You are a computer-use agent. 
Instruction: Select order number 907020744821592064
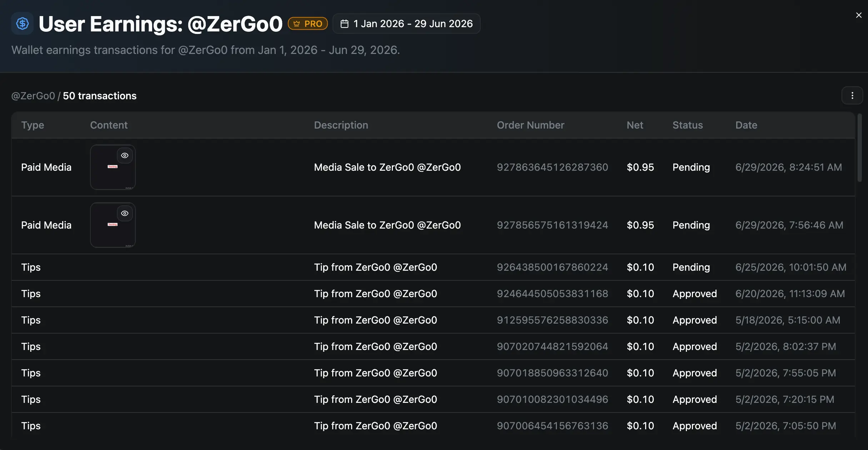pos(552,346)
